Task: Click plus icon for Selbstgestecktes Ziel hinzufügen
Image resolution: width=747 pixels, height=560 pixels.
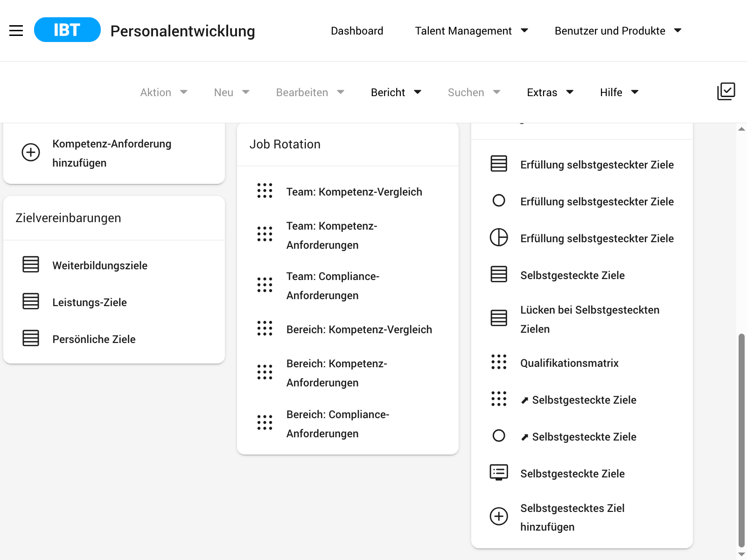Action: click(499, 517)
